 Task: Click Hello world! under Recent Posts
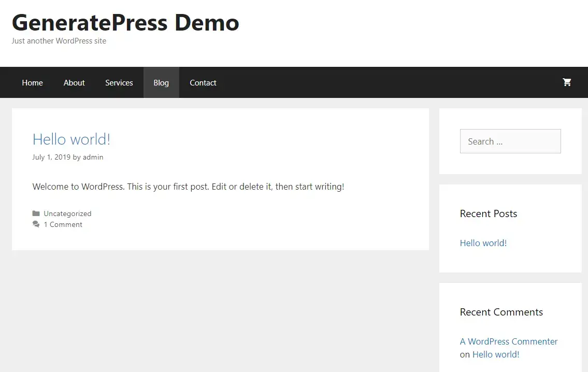click(483, 243)
